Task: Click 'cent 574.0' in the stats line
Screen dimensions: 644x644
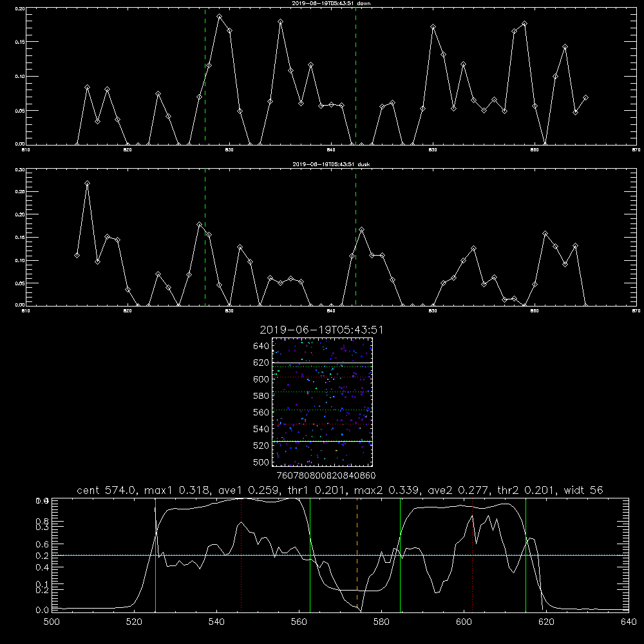Action: (106, 490)
